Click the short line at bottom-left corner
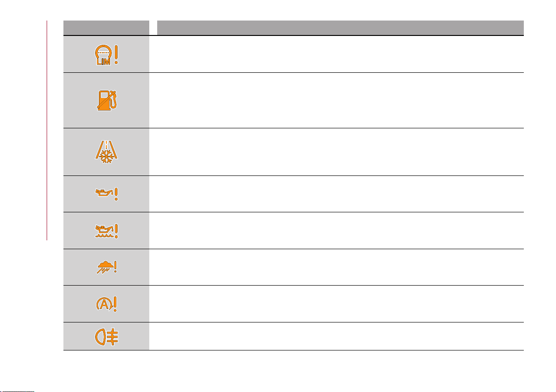 point(17,391)
